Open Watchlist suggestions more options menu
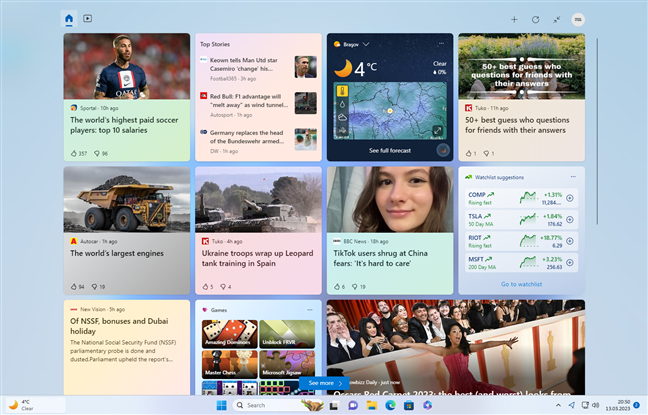The height and width of the screenshot is (415, 648). click(573, 176)
